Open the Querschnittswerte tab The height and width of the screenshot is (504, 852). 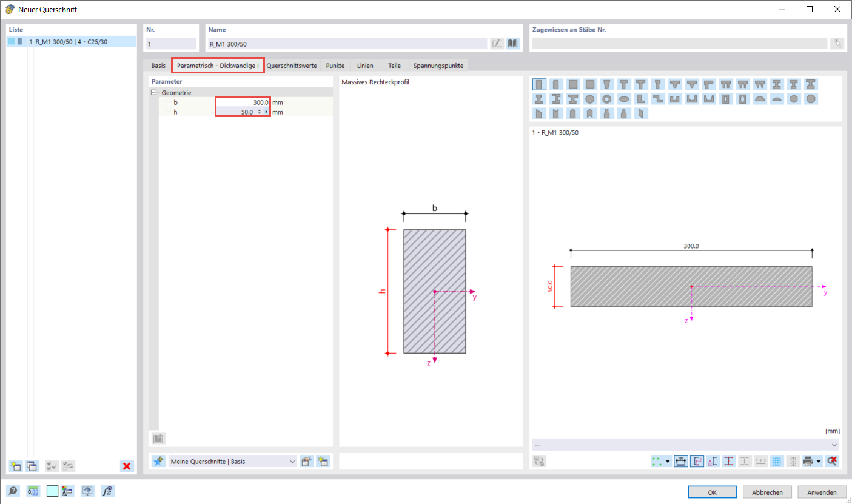(292, 65)
